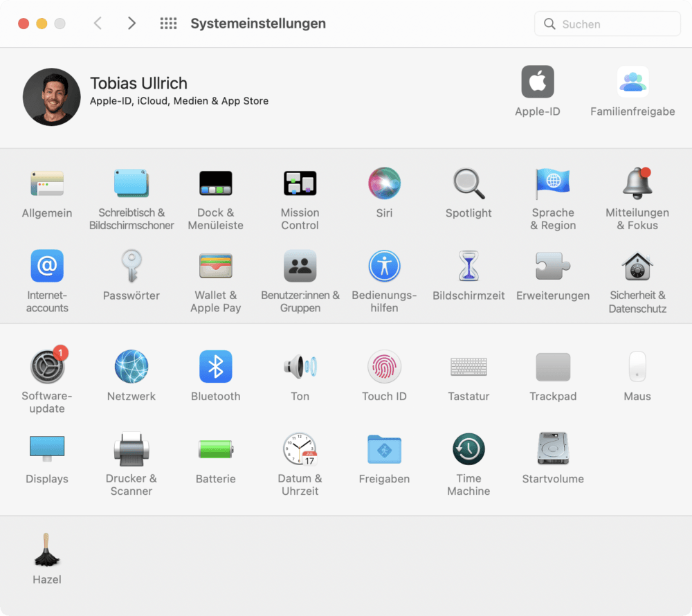Open Bedienungshilfen accessibility settings

(384, 266)
